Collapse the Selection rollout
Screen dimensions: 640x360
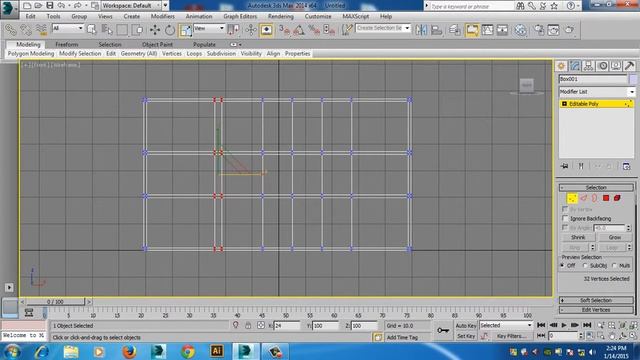596,187
